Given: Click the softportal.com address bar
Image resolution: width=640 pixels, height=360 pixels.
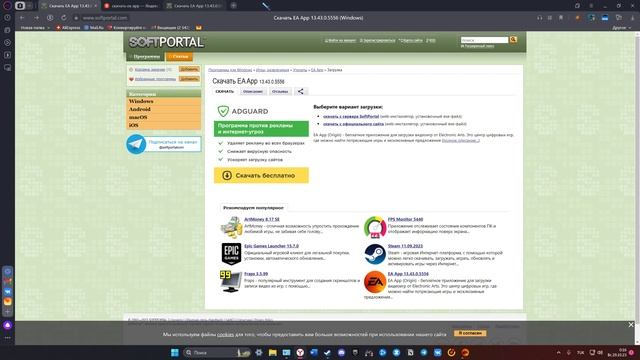Looking at the screenshot, I should tap(105, 18).
